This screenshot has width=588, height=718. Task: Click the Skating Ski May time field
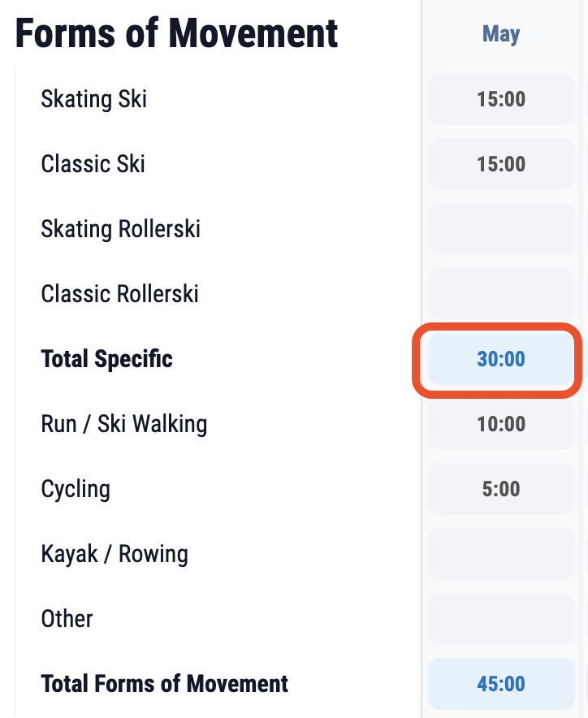[501, 99]
